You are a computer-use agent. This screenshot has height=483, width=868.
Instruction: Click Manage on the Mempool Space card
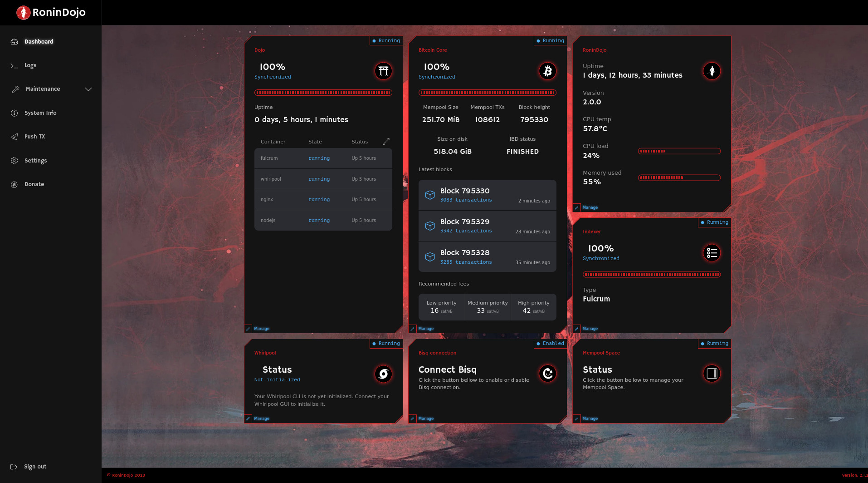[590, 419]
